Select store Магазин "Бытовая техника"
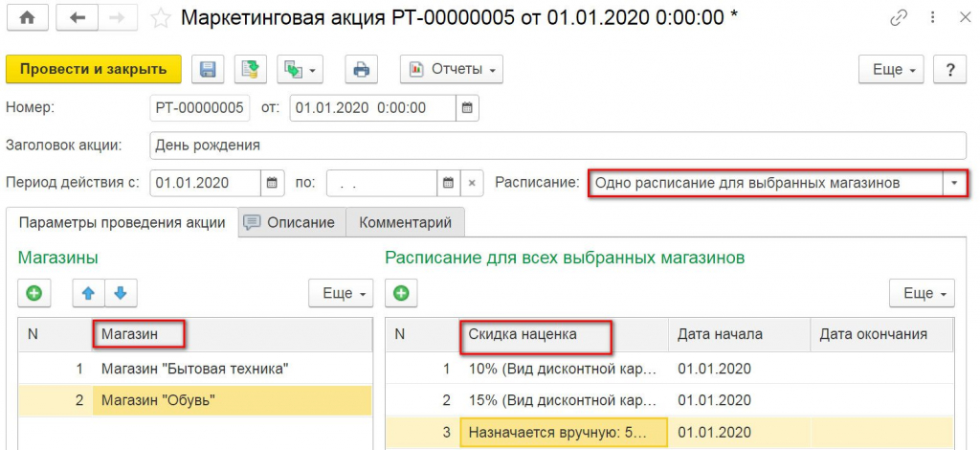 pos(195,369)
